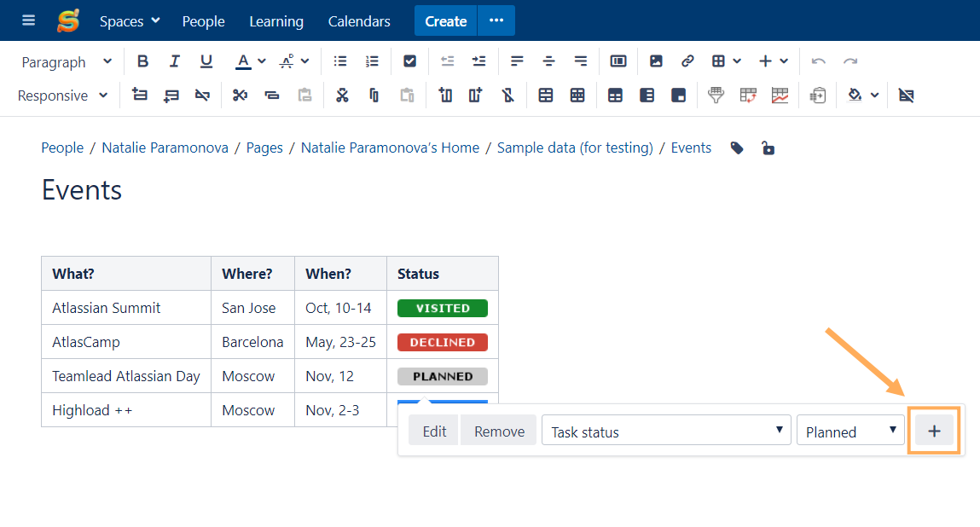Insert a bullet list
This screenshot has width=980, height=527.
pyautogui.click(x=340, y=61)
